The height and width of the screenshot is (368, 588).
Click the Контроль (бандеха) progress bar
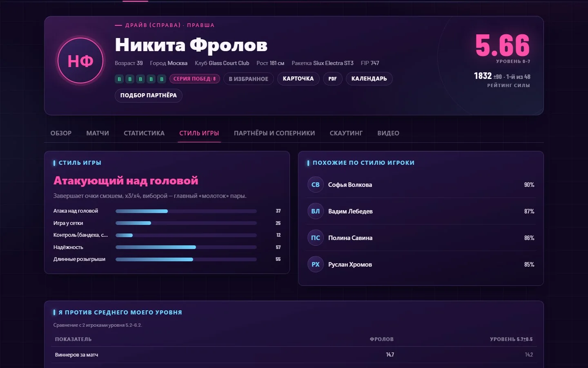186,236
